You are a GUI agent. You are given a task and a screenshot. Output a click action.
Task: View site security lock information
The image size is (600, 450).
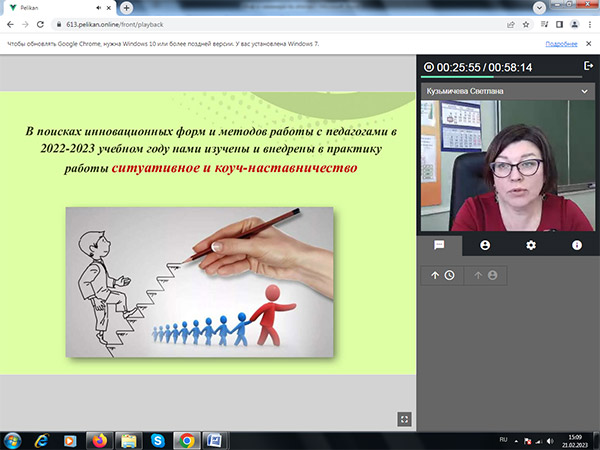point(59,24)
